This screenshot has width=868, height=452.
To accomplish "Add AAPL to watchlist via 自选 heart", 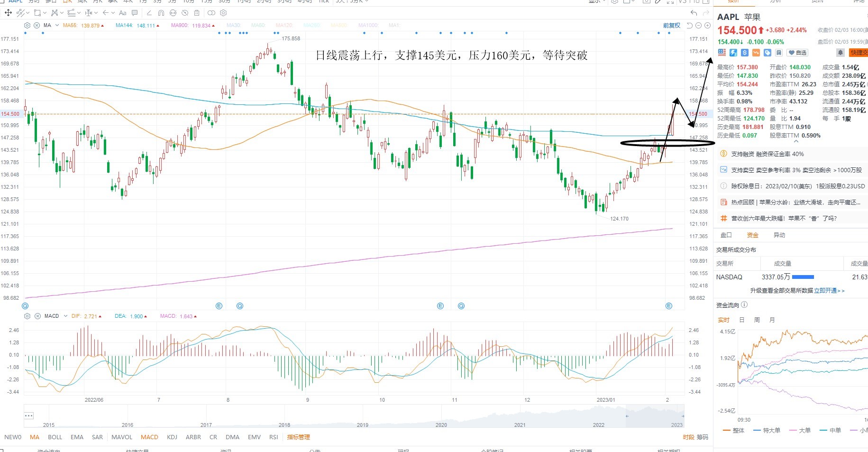I will coord(797,53).
